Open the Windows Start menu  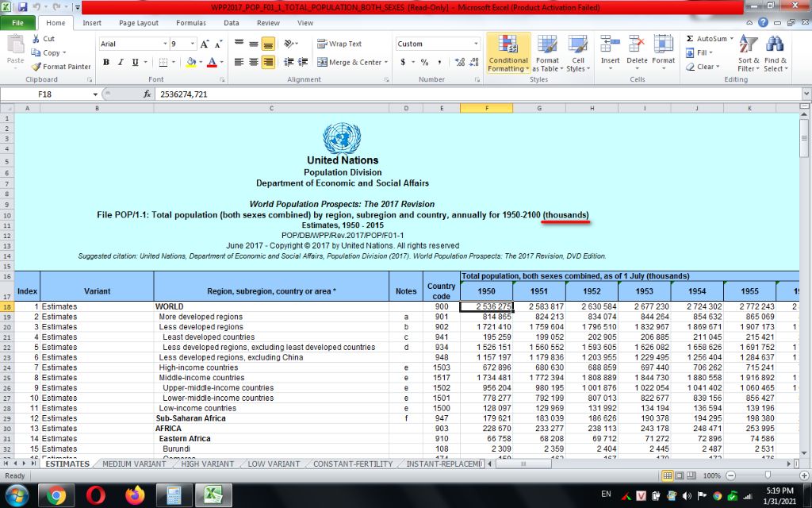coord(17,495)
